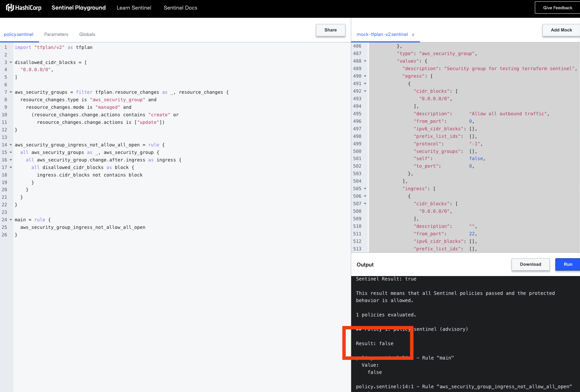This screenshot has width=580, height=392.
Task: Open Sentinel Playground in the header
Action: click(79, 8)
